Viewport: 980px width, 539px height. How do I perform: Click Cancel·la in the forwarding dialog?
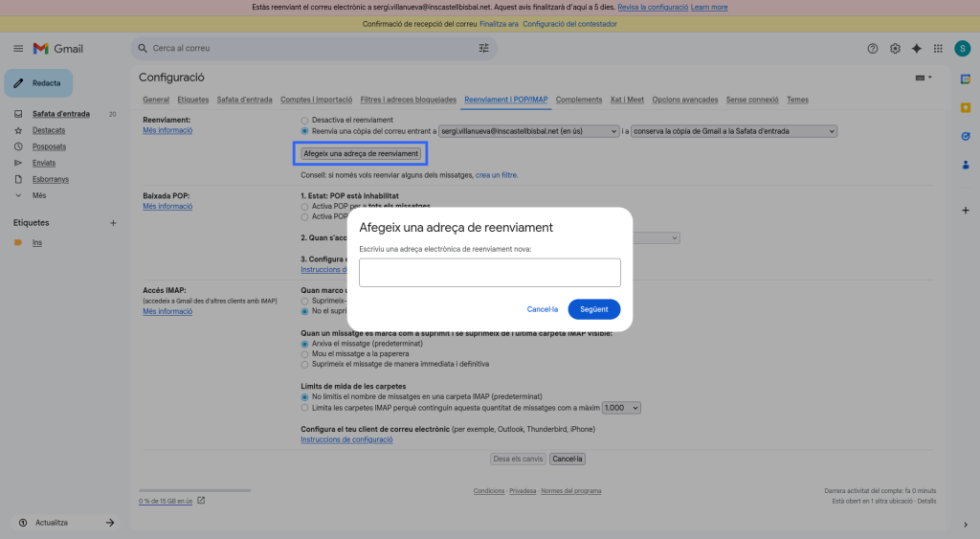[542, 309]
